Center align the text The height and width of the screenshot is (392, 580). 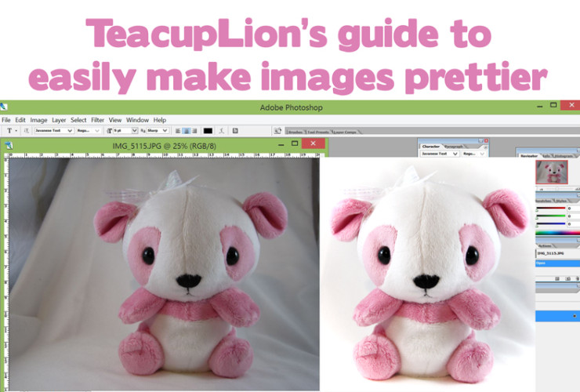click(x=187, y=131)
